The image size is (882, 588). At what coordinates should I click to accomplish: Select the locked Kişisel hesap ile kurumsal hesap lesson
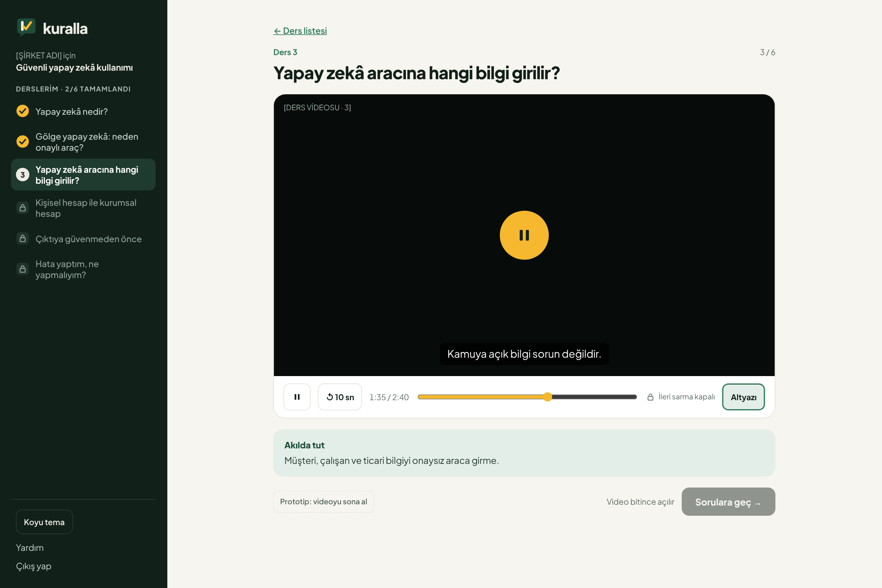[x=83, y=208]
